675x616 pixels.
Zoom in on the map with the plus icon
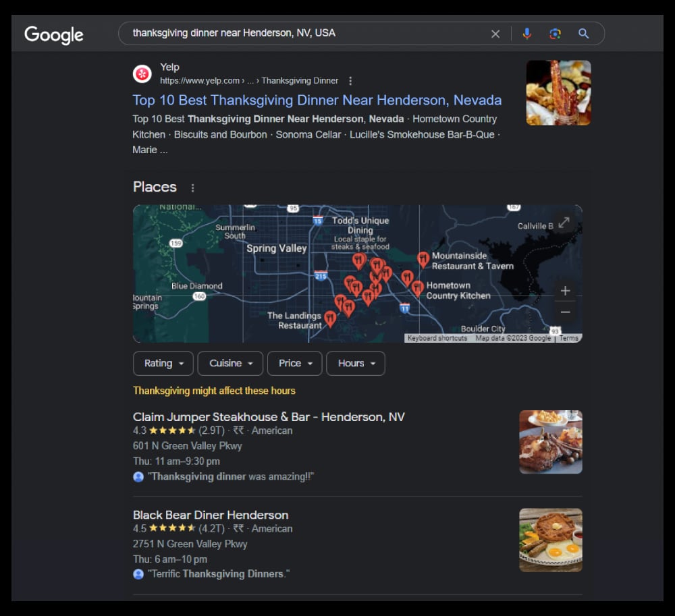click(565, 290)
